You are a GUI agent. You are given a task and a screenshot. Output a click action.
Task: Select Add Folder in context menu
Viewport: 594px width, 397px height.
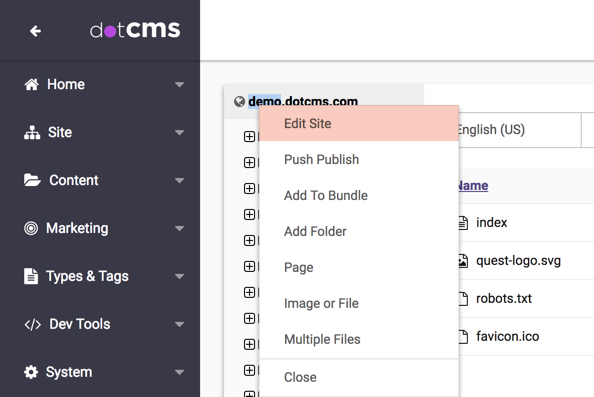tap(359, 231)
